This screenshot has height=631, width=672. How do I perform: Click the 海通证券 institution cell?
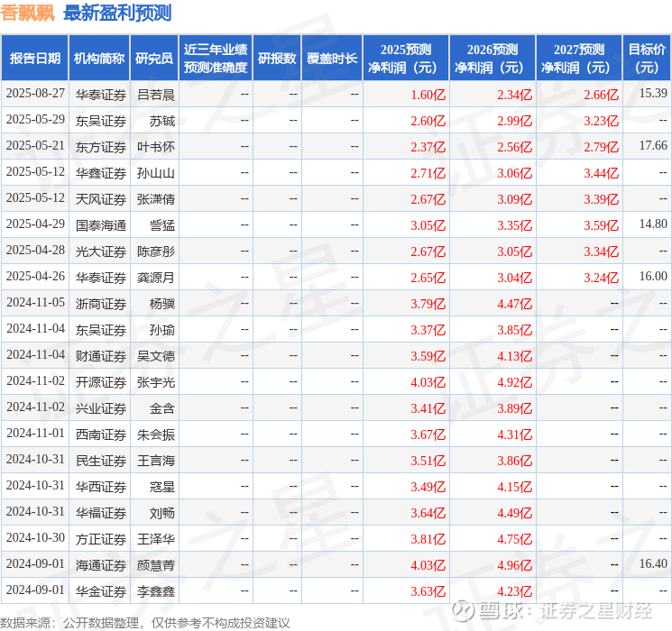pos(101,565)
